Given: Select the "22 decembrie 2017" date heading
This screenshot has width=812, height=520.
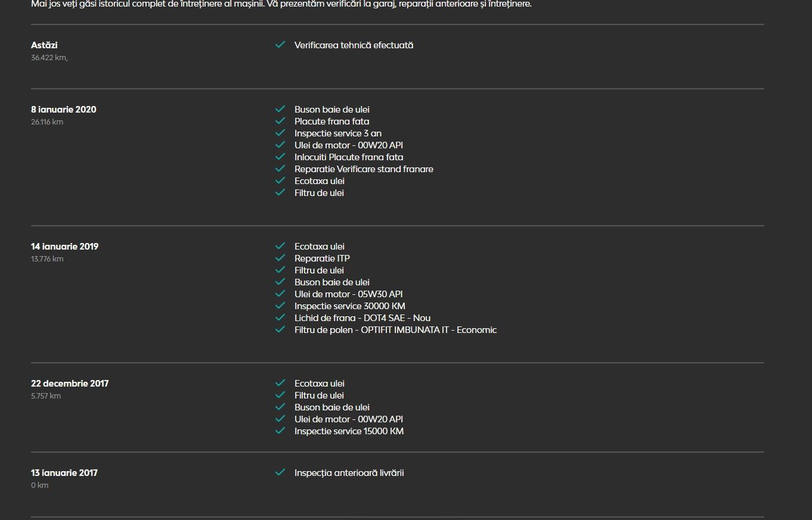Looking at the screenshot, I should [x=70, y=384].
